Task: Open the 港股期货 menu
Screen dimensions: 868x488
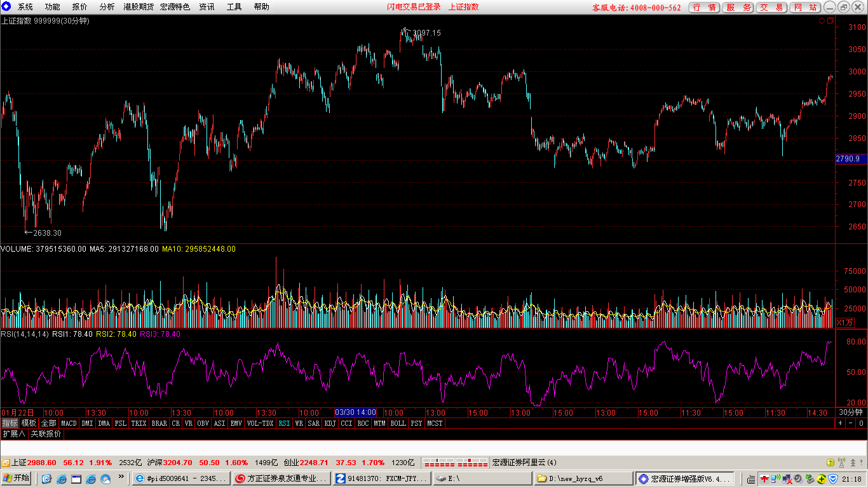Action: click(139, 7)
